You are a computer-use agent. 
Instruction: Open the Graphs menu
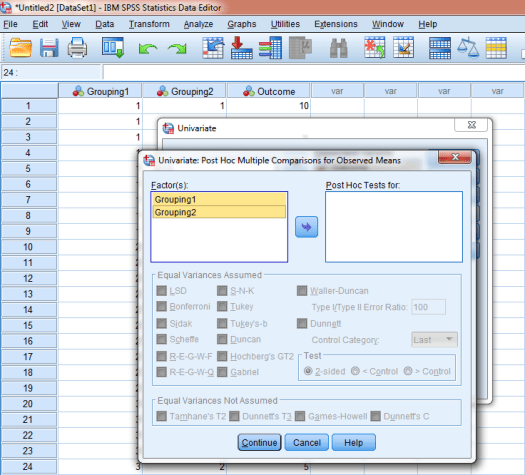[242, 24]
